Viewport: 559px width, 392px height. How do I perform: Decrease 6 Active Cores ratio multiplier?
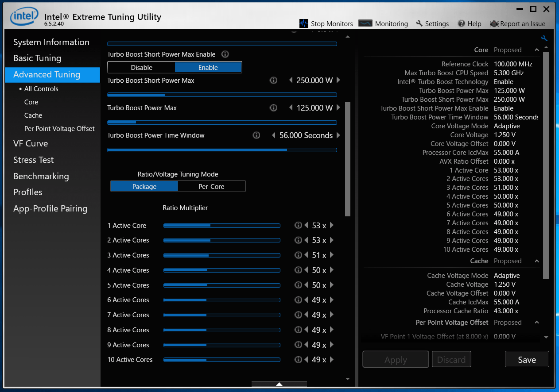point(306,300)
